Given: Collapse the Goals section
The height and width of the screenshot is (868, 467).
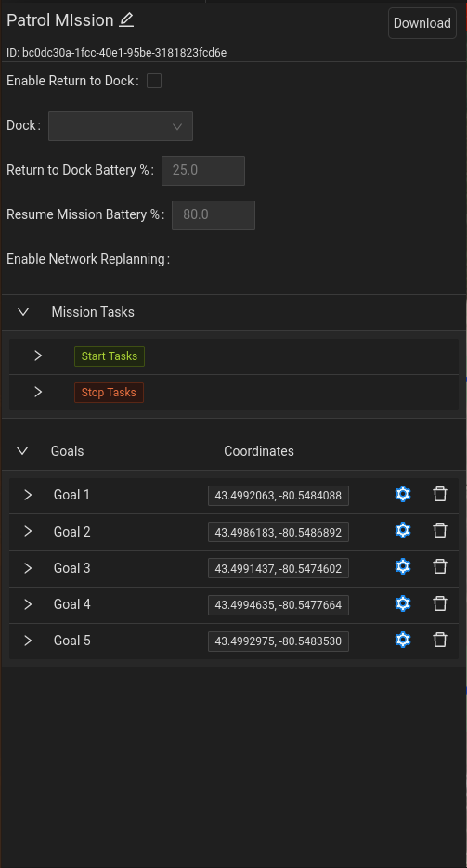Looking at the screenshot, I should tap(22, 451).
